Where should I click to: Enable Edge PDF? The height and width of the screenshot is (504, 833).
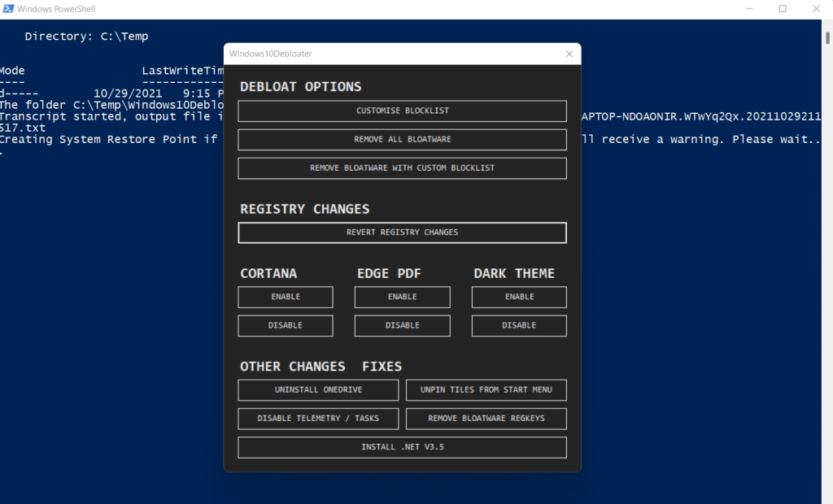[402, 297]
